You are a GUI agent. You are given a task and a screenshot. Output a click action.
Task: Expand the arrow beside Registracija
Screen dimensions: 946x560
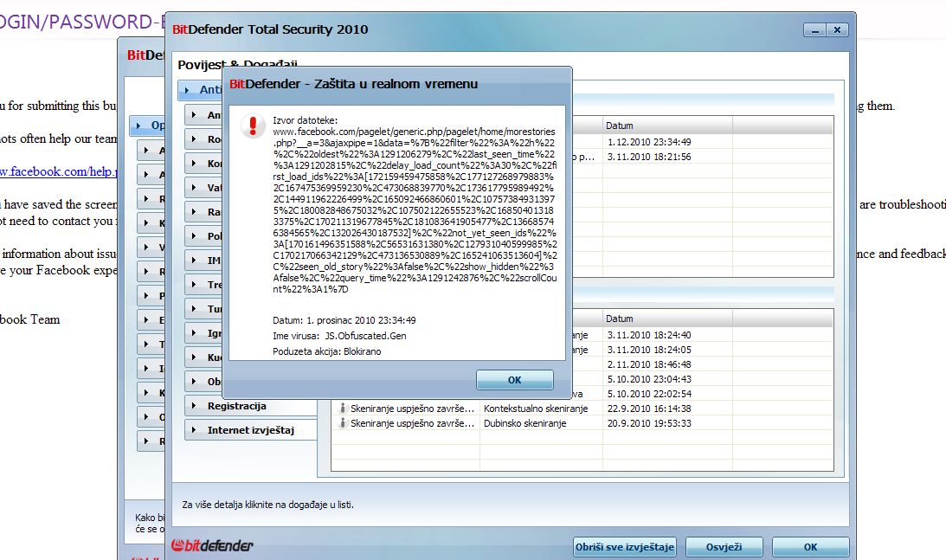pos(194,406)
